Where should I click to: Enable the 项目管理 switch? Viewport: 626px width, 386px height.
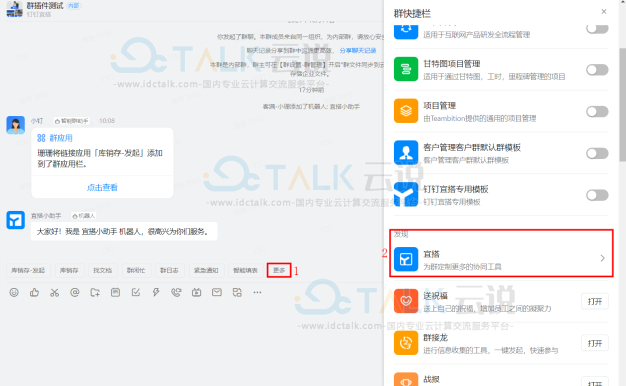tap(597, 111)
